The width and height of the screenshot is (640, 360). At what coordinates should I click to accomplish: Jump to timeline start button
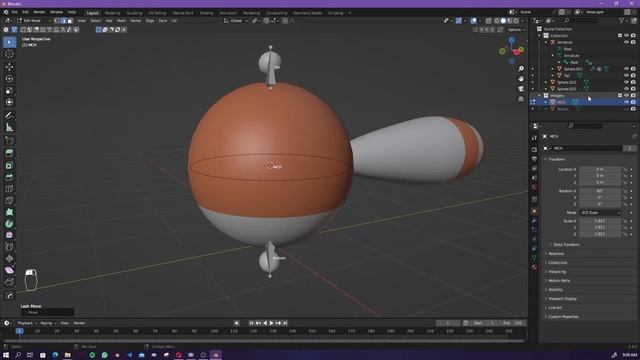251,323
